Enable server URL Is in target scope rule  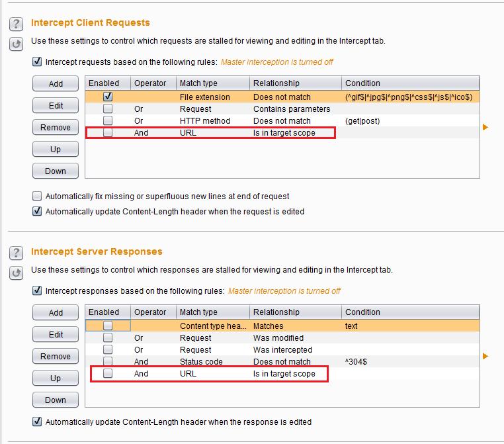coord(108,373)
